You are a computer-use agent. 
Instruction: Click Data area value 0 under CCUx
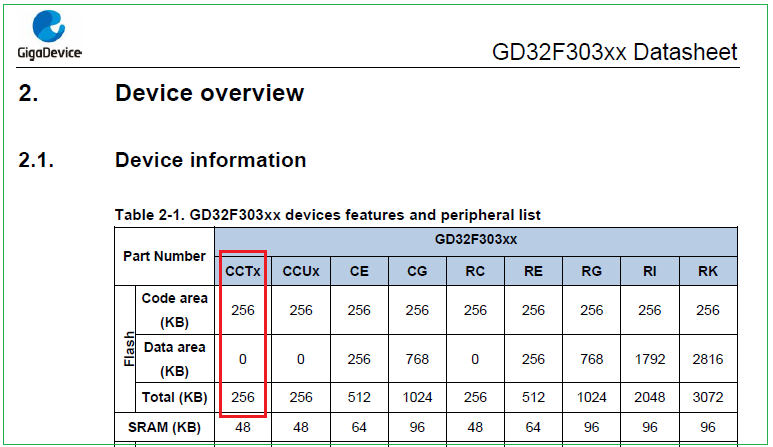pyautogui.click(x=301, y=359)
